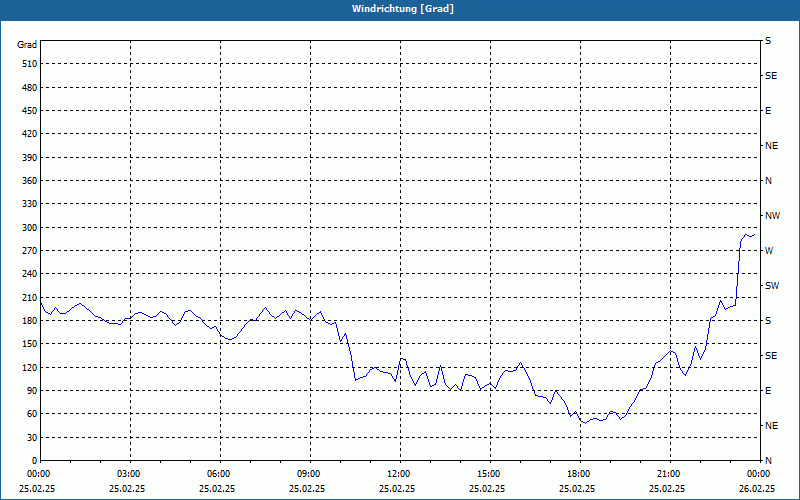The image size is (800, 500).
Task: Select the 12:00 time axis label
Action: tap(399, 474)
